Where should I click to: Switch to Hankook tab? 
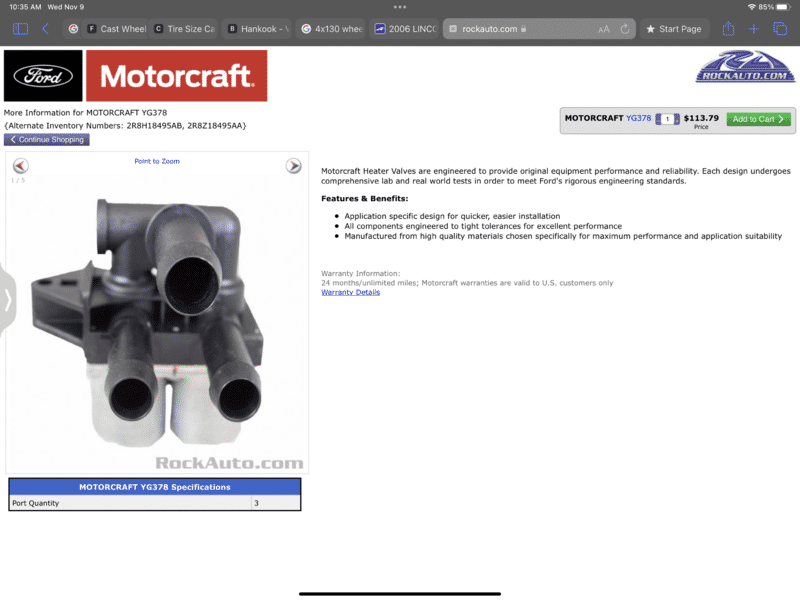(259, 29)
